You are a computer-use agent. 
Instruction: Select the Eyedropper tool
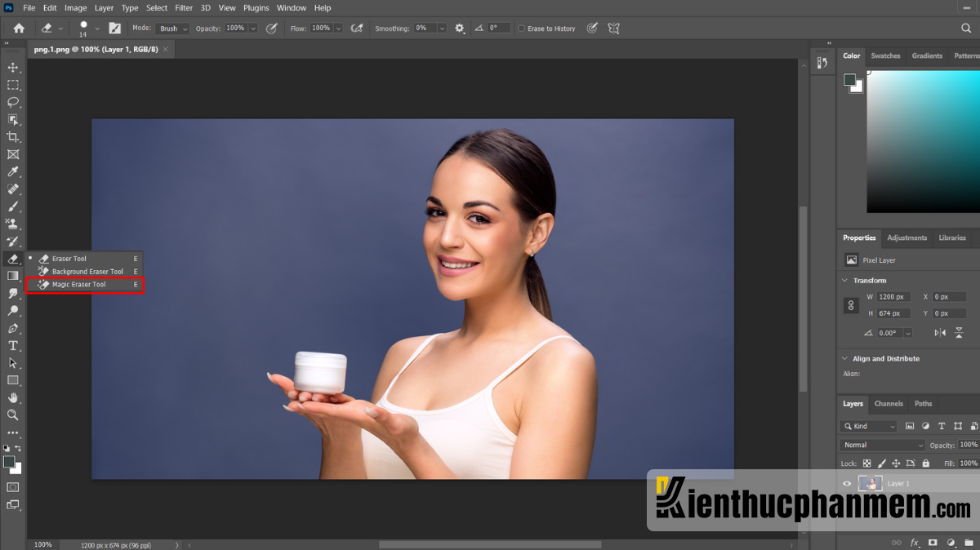[13, 171]
